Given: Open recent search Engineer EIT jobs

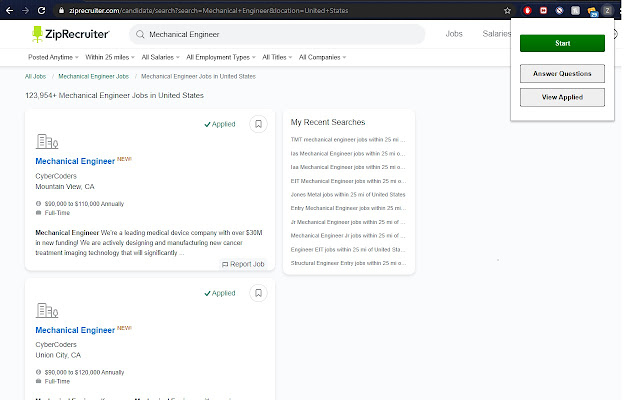Looking at the screenshot, I should coord(348,249).
